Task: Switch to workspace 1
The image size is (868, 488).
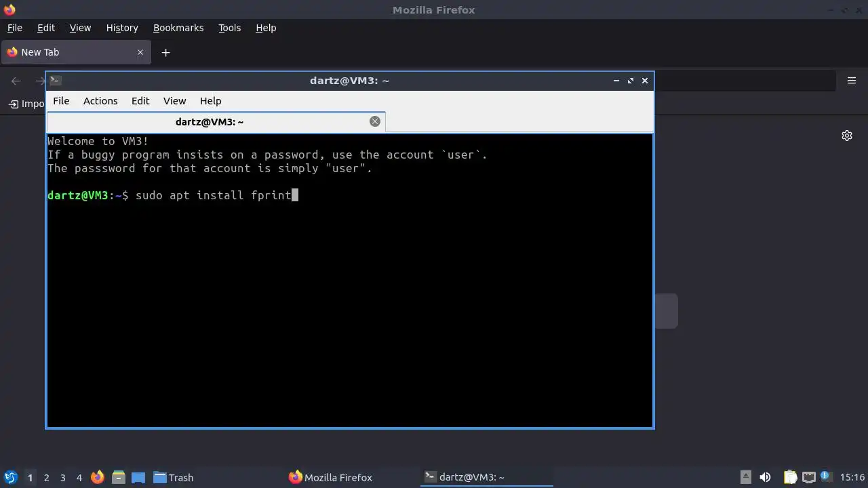Action: click(30, 477)
